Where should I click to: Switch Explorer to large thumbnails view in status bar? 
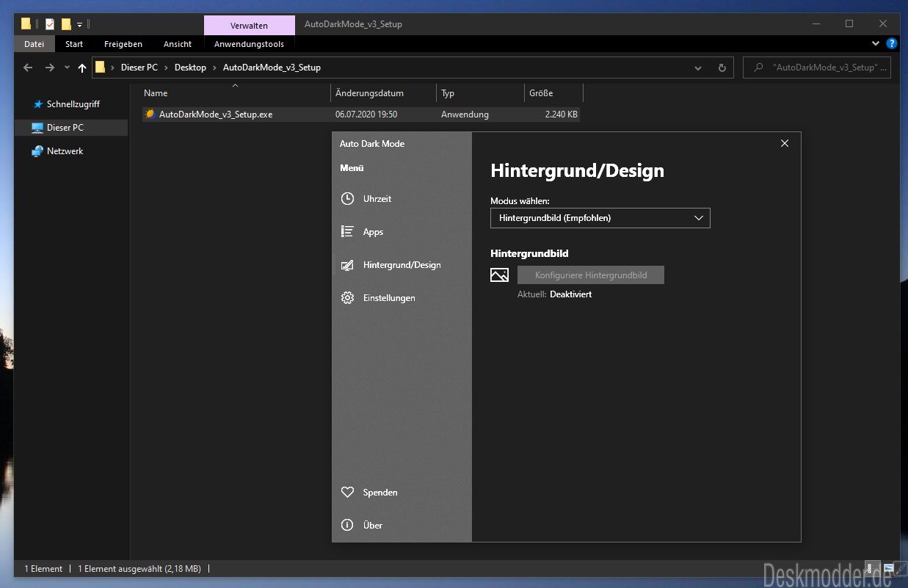click(x=889, y=568)
